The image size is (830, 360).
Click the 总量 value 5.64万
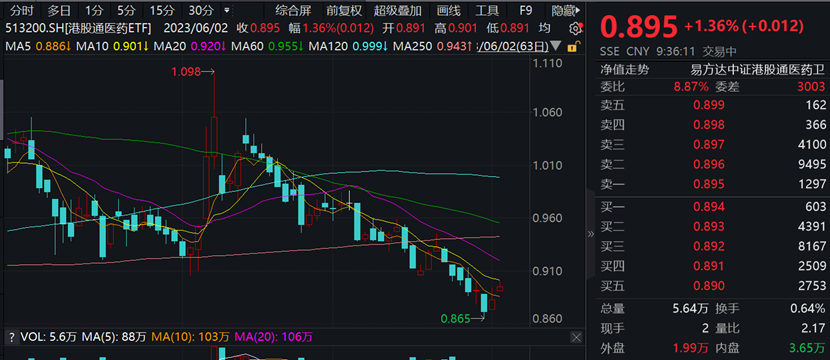[x=690, y=309]
